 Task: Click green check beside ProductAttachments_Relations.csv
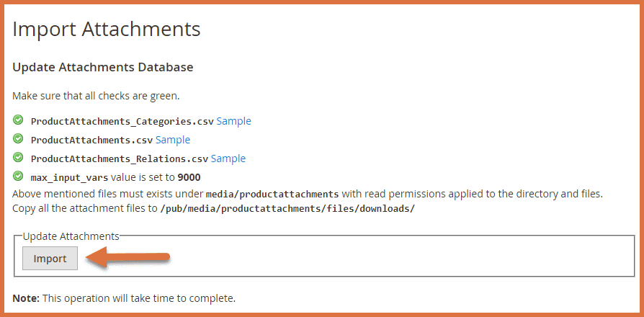point(18,158)
